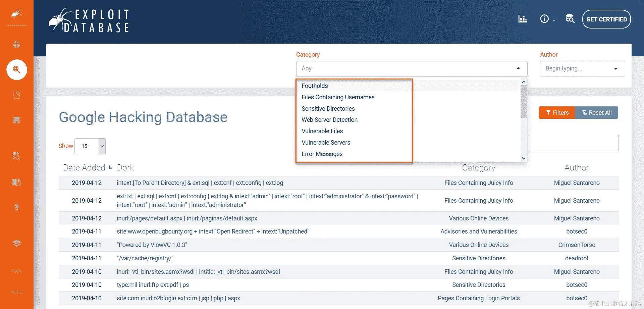Click Pages Containing Login Portals category
This screenshot has width=644, height=309.
(479, 298)
